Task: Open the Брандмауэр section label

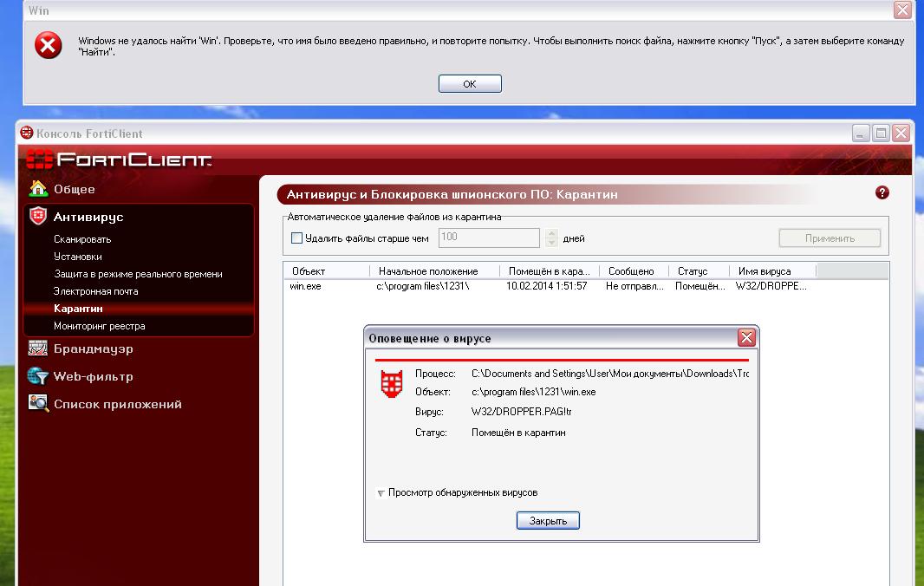Action: pos(93,349)
